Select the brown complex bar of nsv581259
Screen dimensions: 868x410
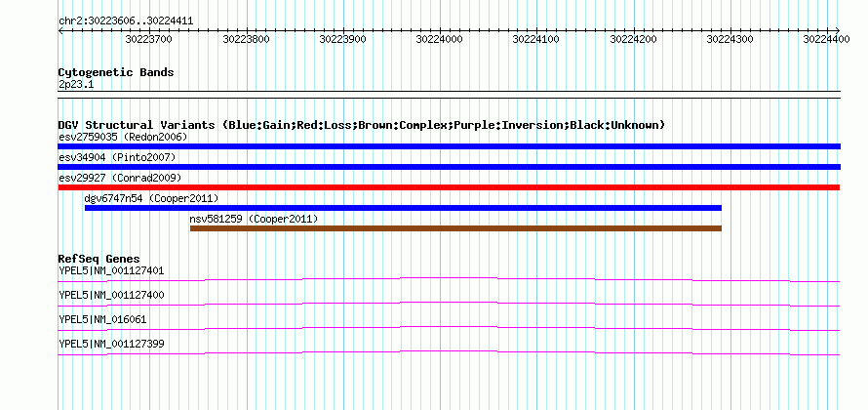coord(455,228)
